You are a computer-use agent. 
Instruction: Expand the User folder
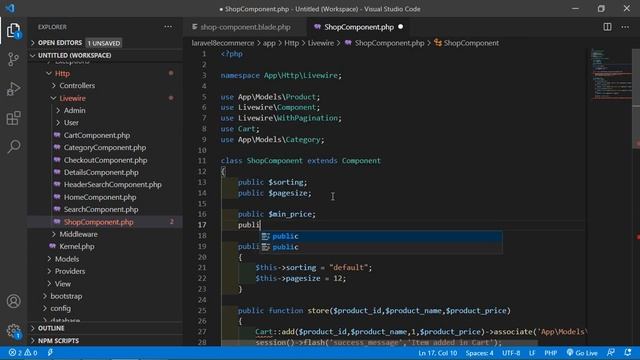(x=71, y=123)
